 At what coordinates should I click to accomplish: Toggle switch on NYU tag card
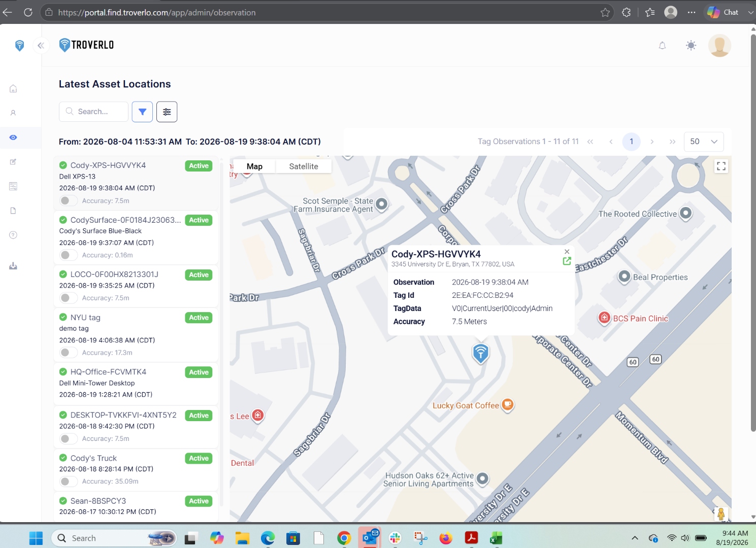[69, 352]
